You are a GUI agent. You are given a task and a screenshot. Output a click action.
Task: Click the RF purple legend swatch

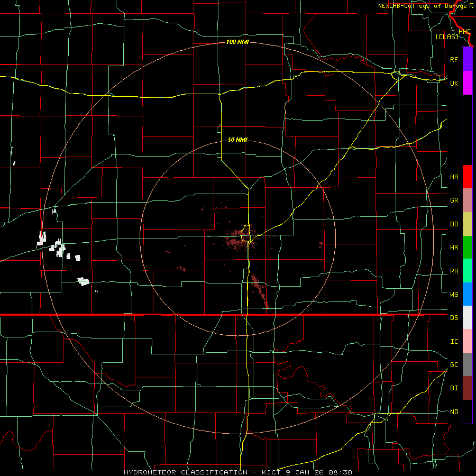pos(467,59)
